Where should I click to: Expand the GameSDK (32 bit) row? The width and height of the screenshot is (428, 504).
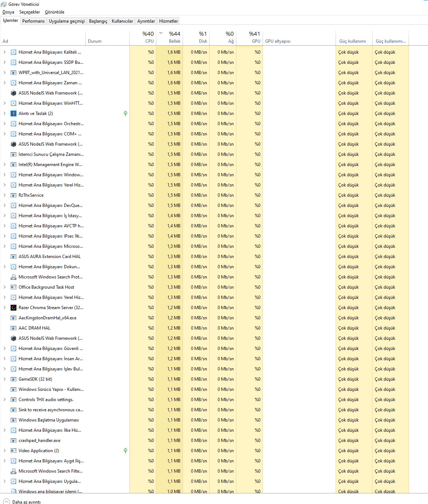click(x=4, y=379)
